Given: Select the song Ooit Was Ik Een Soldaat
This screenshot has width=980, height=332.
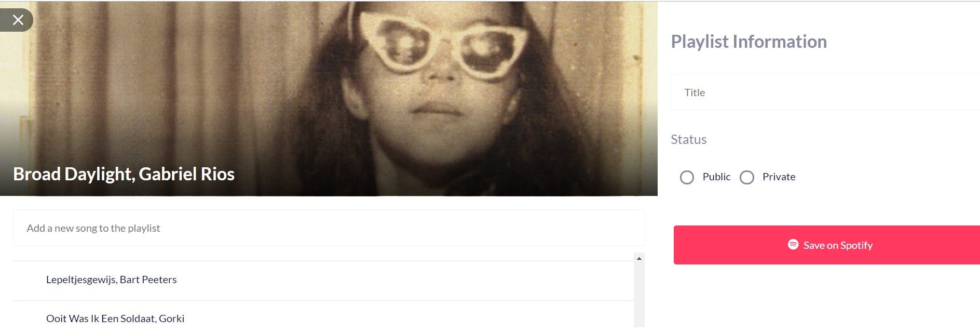Looking at the screenshot, I should pos(323,316).
